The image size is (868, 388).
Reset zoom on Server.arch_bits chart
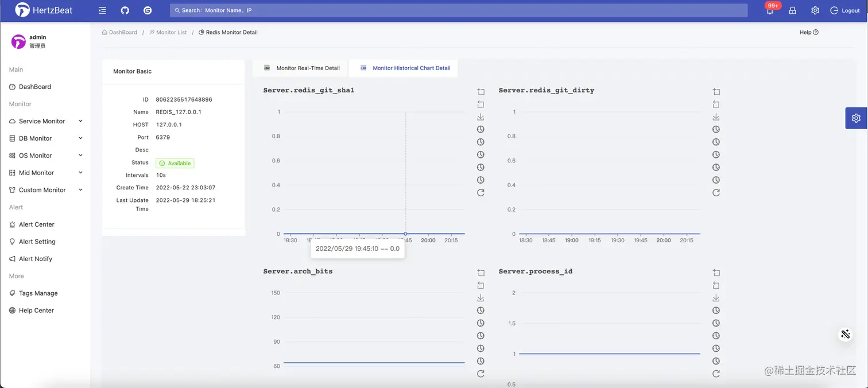click(x=481, y=286)
